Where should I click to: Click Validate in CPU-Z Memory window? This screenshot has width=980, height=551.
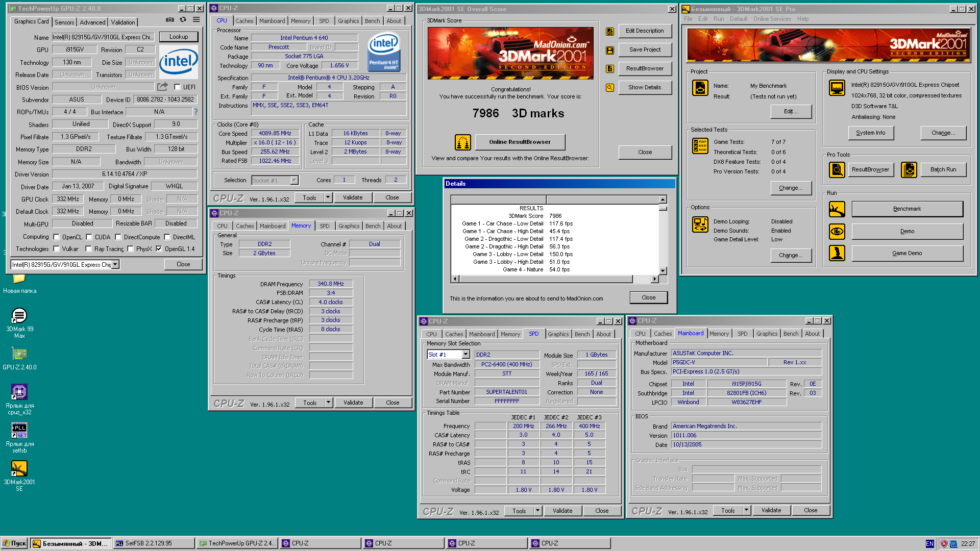coord(353,403)
